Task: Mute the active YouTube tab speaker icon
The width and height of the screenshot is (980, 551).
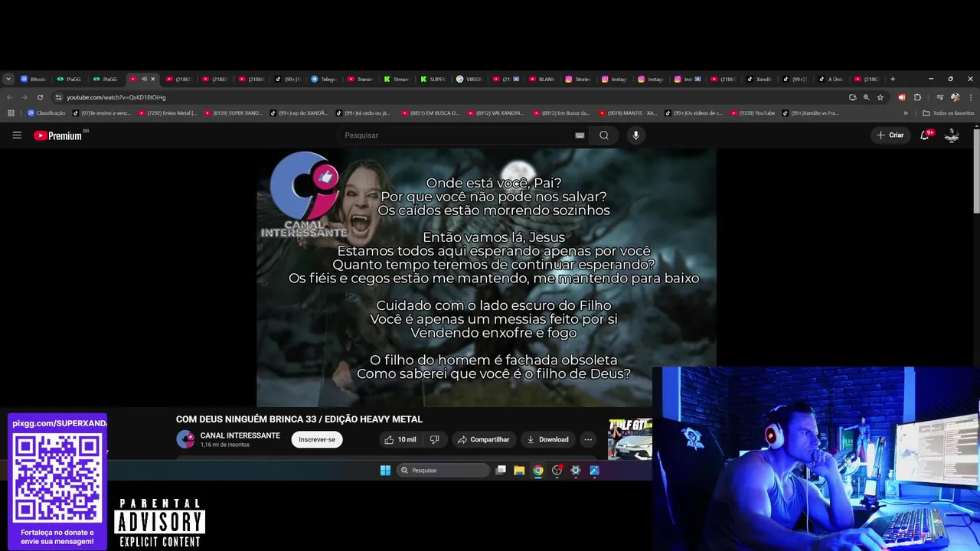Action: pos(144,79)
